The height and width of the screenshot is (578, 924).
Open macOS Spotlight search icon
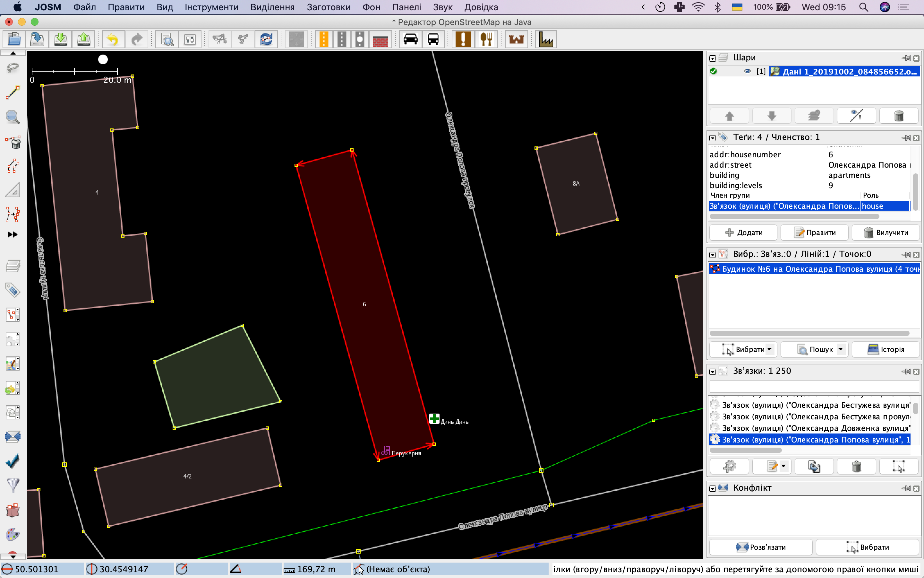[x=863, y=7]
